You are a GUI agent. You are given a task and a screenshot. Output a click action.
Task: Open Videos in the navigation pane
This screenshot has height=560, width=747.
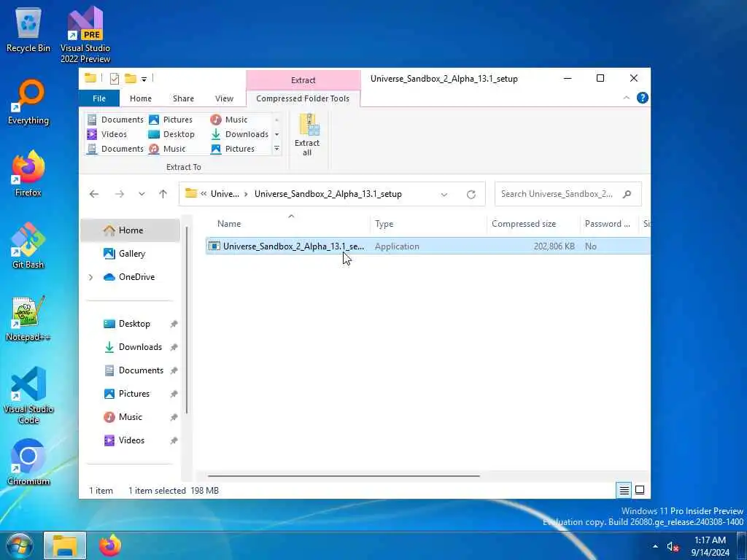click(131, 440)
